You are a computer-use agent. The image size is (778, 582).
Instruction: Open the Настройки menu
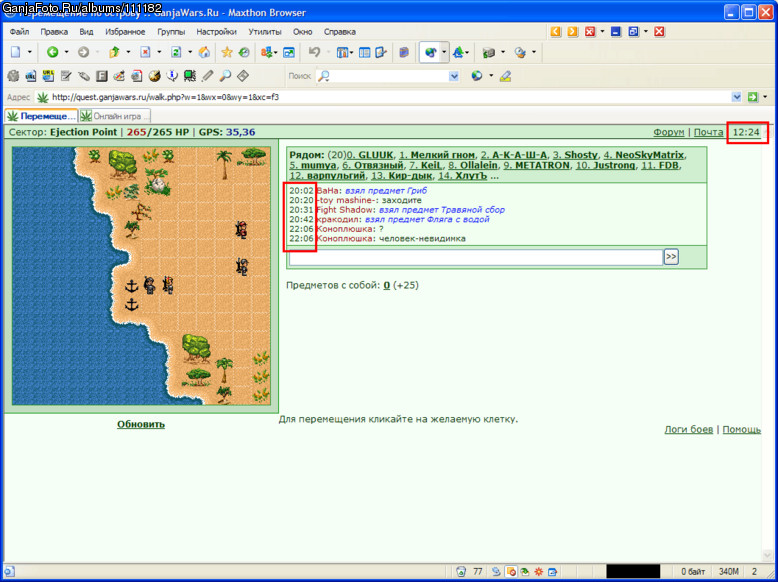pyautogui.click(x=216, y=32)
